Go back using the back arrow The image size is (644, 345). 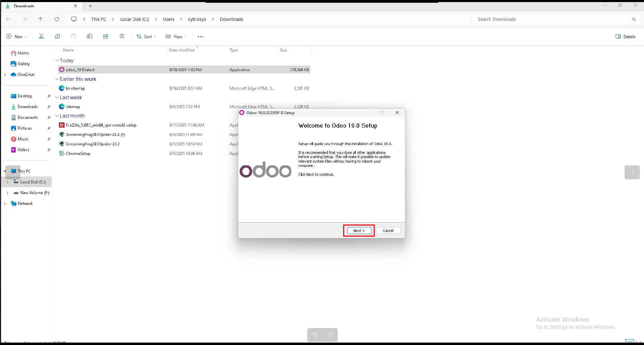pos(9,19)
